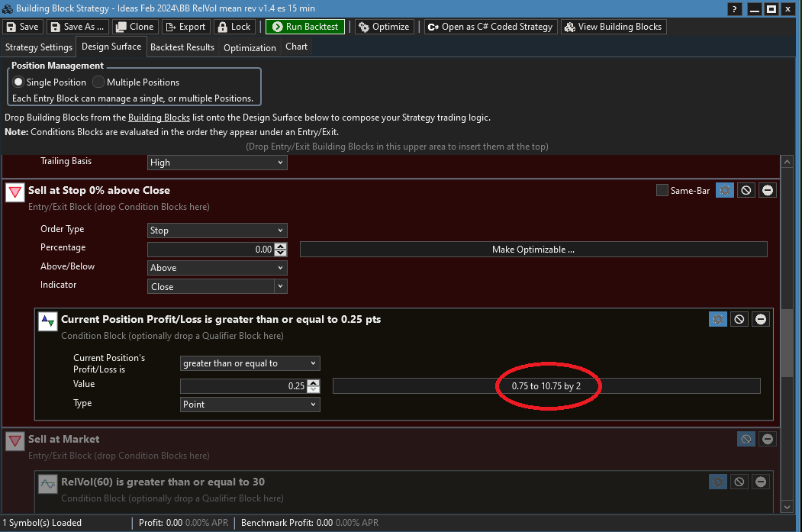Image resolution: width=802 pixels, height=532 pixels.
Task: Click the Sell at Stop red triangle icon
Action: [x=14, y=192]
